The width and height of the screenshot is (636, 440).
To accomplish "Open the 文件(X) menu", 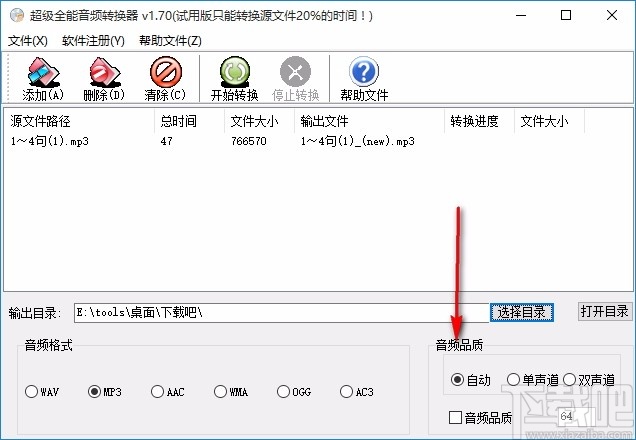I will coord(28,41).
